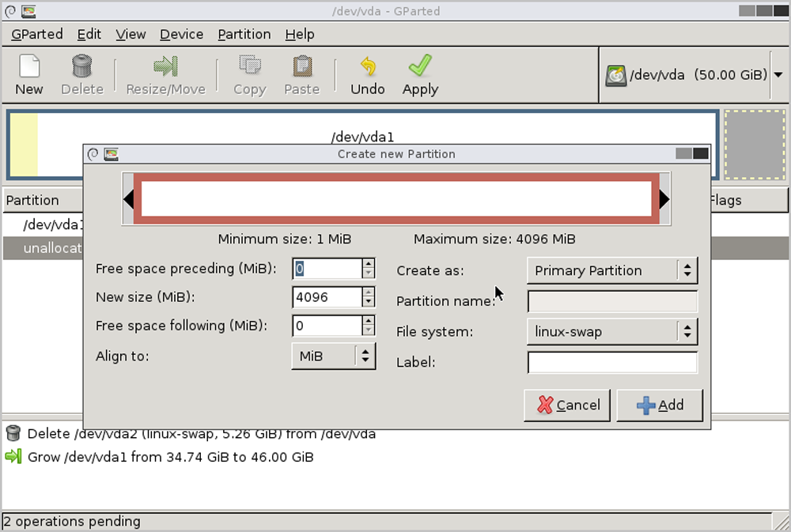The image size is (791, 532).
Task: Select the Free space following input box
Action: tap(327, 326)
